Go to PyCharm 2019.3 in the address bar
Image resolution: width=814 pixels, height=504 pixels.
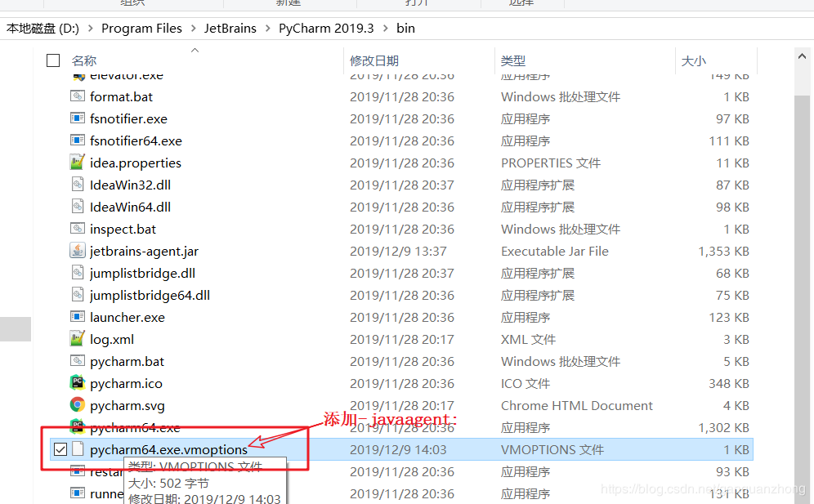pos(326,28)
